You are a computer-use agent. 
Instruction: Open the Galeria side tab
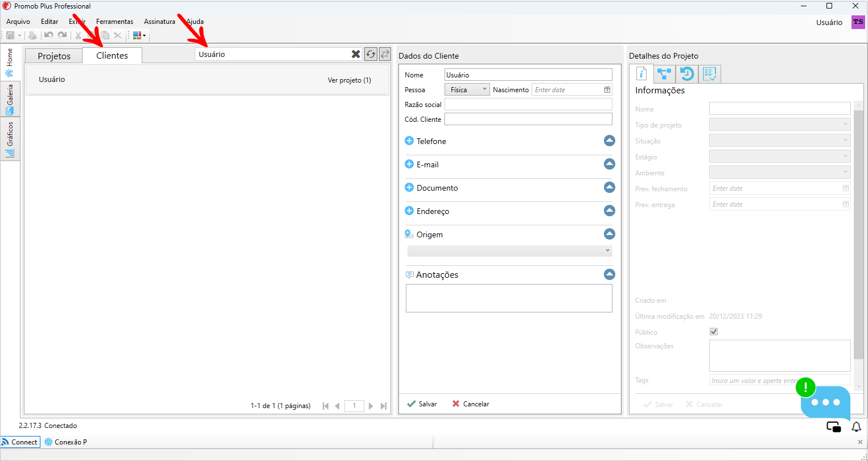point(10,100)
